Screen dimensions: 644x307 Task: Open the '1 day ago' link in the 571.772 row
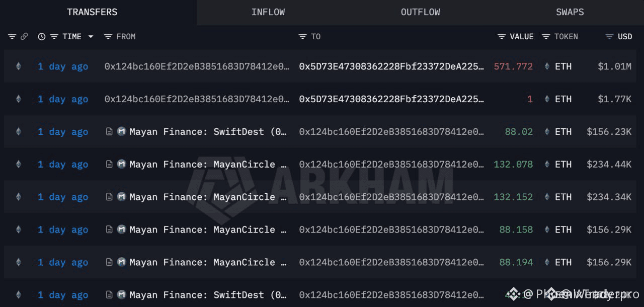click(63, 66)
